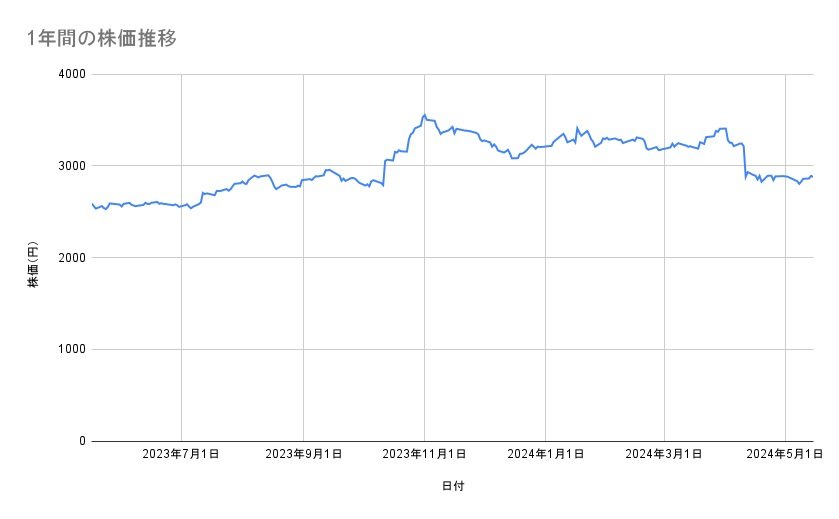
Task: Select the 2024年3月1日 date label
Action: coord(664,455)
